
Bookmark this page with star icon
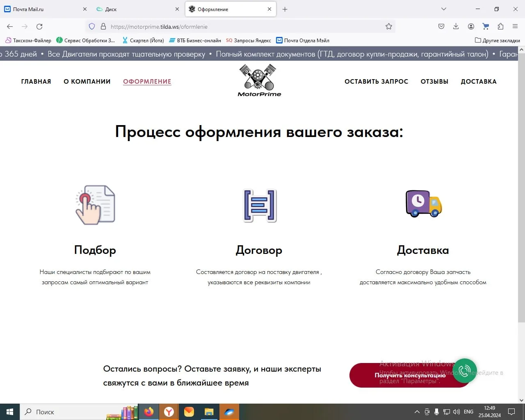[x=389, y=27]
